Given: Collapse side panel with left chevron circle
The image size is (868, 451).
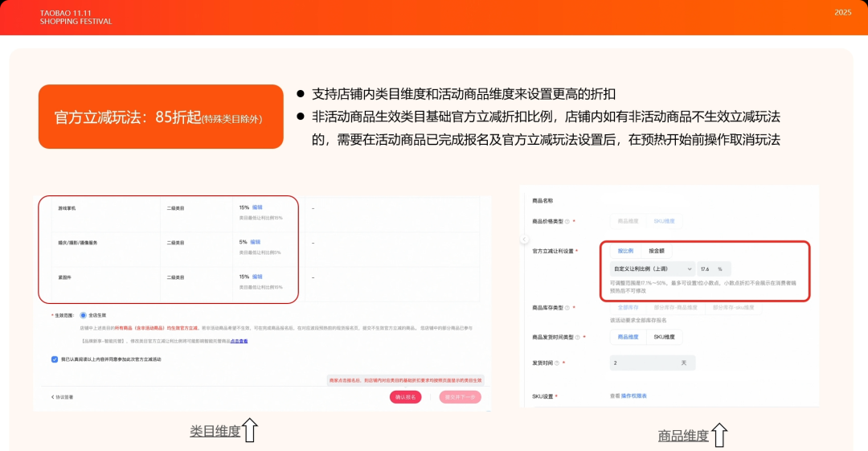Looking at the screenshot, I should click(524, 240).
